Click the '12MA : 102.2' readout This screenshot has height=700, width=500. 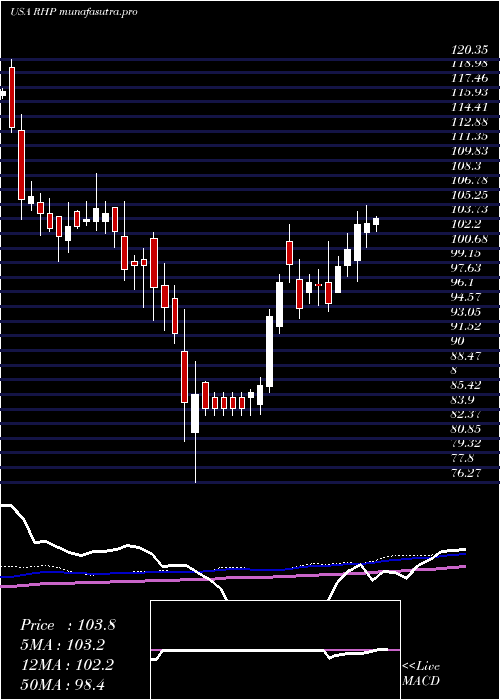67,665
